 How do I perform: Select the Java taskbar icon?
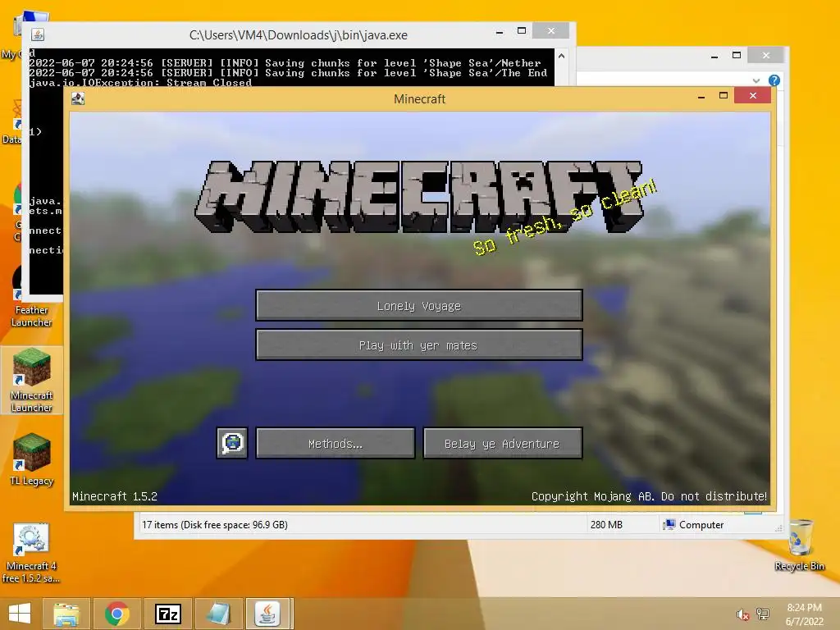(268, 614)
